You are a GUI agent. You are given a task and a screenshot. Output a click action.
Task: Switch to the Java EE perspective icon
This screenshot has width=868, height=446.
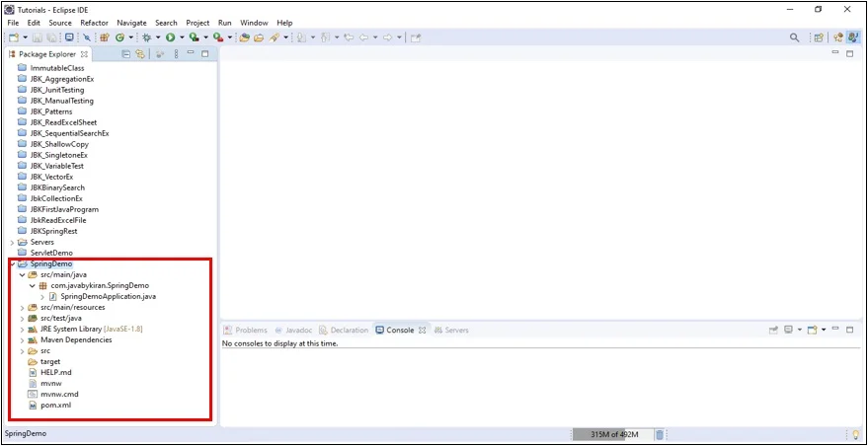point(838,37)
